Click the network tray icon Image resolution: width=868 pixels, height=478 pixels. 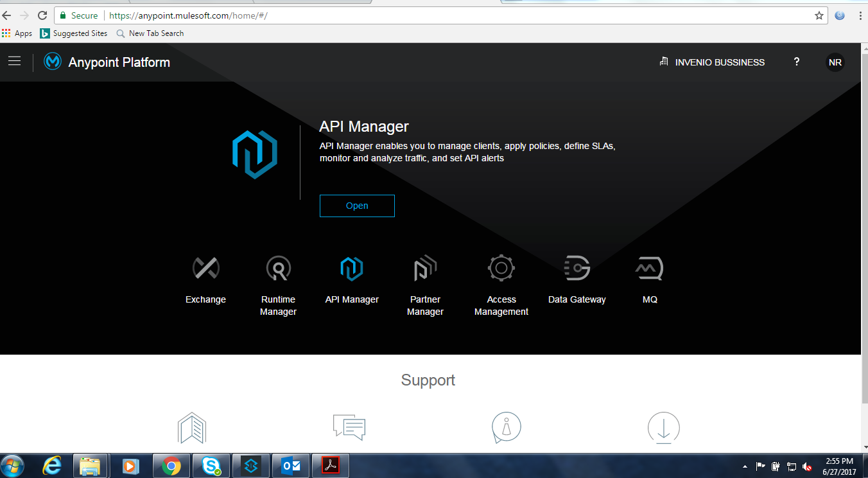click(x=792, y=466)
